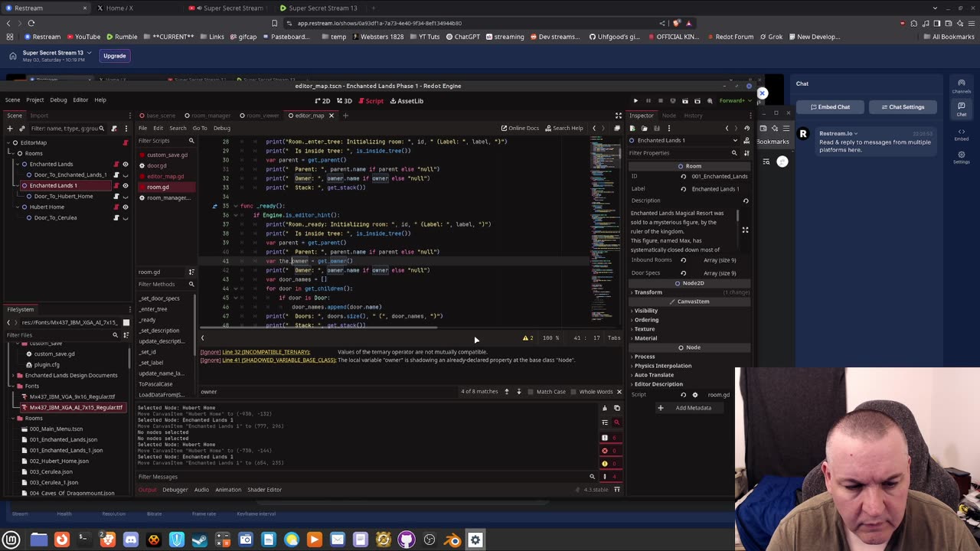The width and height of the screenshot is (980, 551).
Task: Hide the Enchanted Lands 1 node
Action: coord(126,185)
